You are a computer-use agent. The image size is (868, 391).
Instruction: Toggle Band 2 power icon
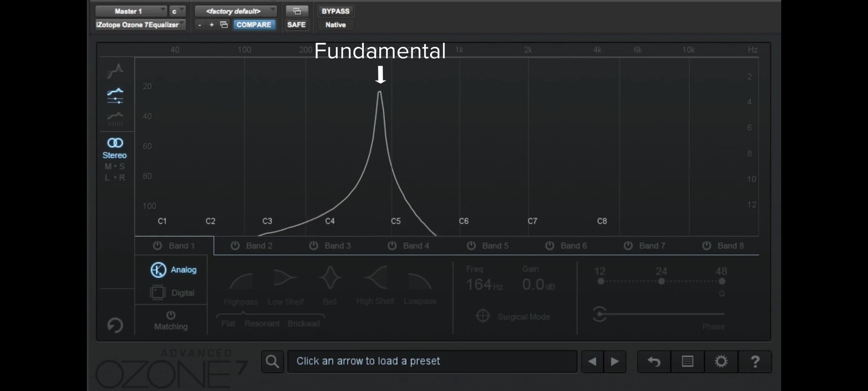click(x=235, y=245)
